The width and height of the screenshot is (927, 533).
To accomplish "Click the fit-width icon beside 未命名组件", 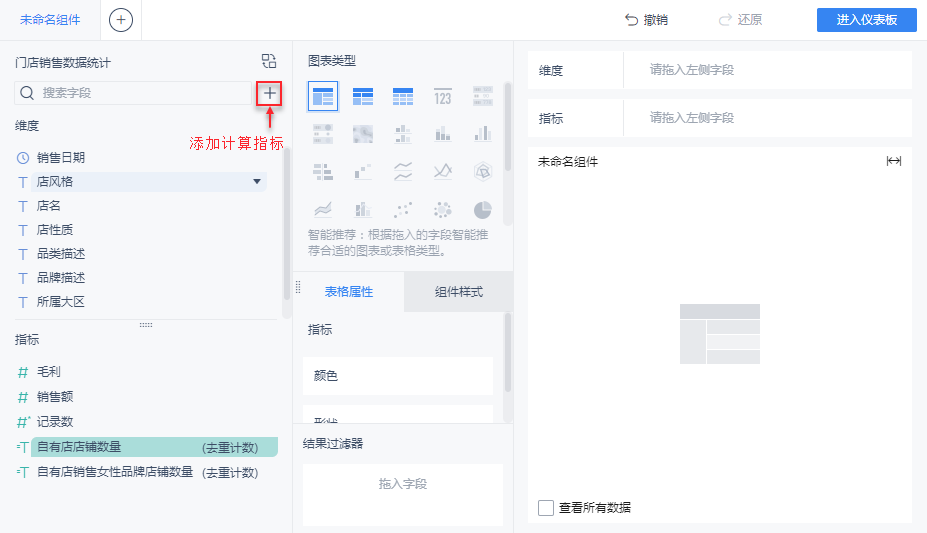I will pyautogui.click(x=893, y=161).
